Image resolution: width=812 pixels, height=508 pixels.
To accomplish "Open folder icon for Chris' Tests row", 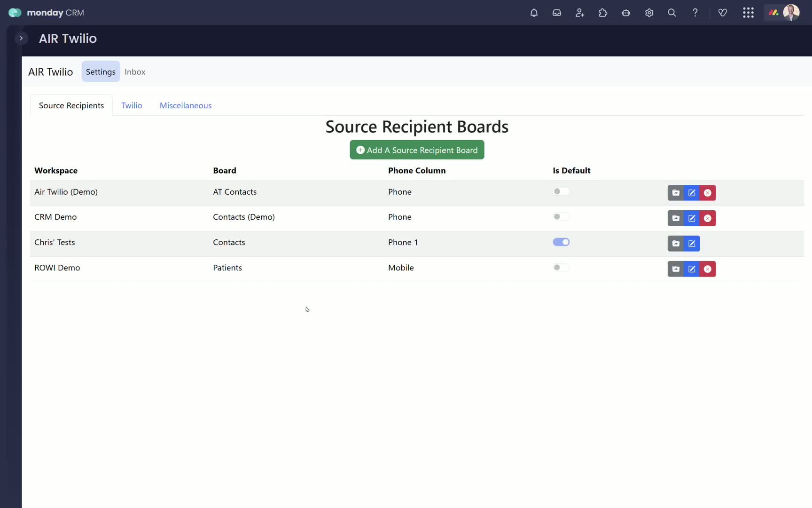I will pyautogui.click(x=676, y=244).
